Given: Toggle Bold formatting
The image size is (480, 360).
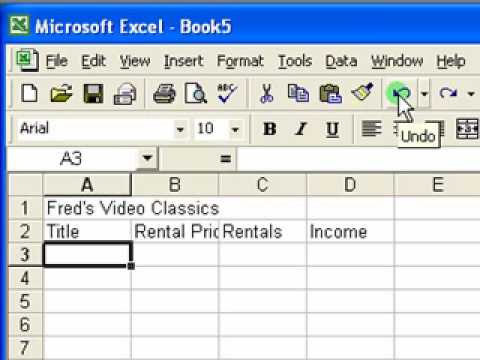Looking at the screenshot, I should coord(270,129).
